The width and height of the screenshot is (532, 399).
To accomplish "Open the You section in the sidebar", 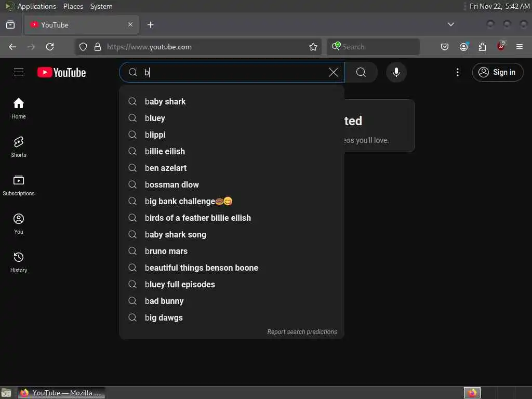I will click(19, 223).
